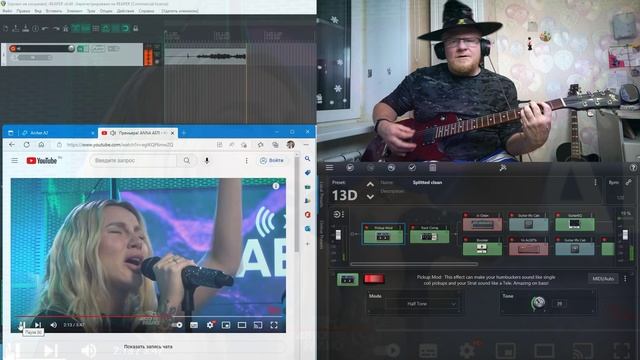Open REAPER Файл menu
This screenshot has height=360, width=640.
(x=7, y=11)
